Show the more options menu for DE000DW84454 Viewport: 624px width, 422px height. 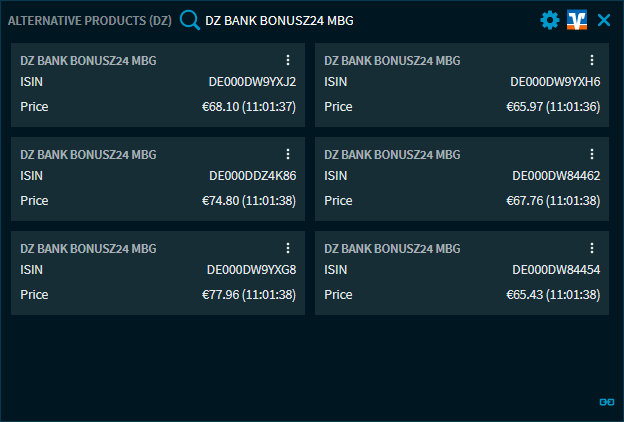point(592,248)
